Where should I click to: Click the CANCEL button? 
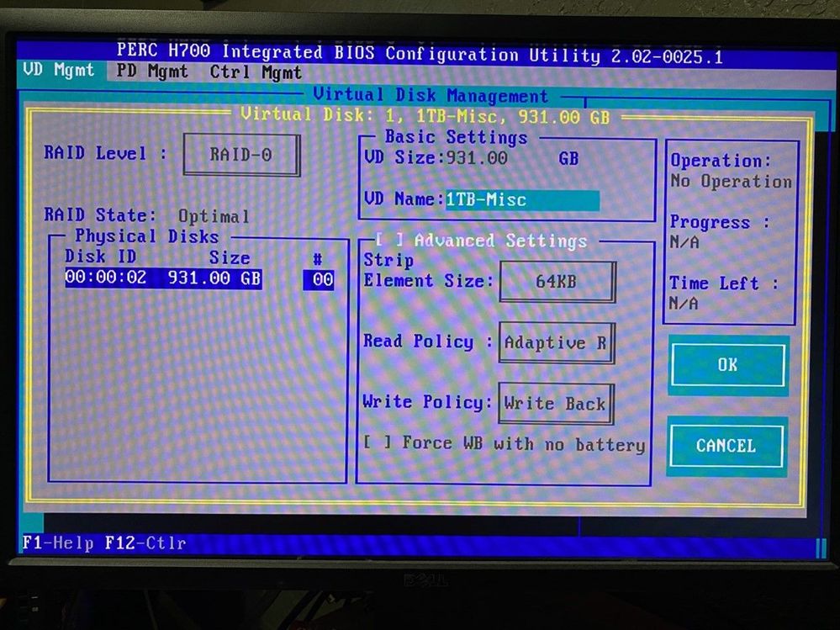click(726, 446)
